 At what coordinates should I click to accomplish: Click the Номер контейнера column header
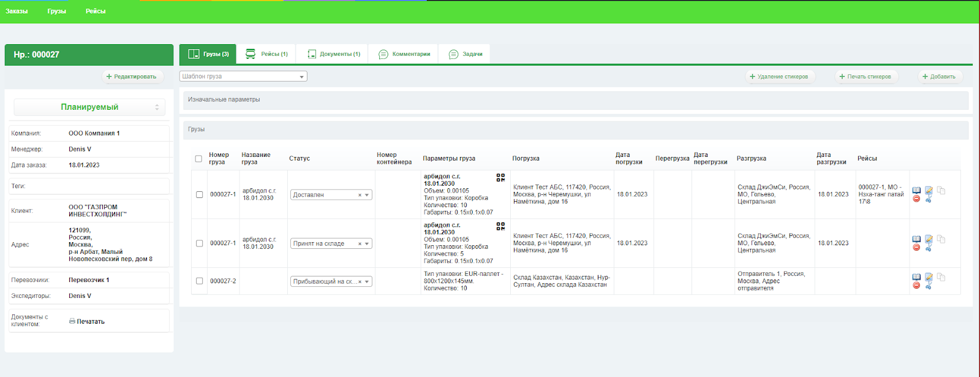pyautogui.click(x=394, y=159)
